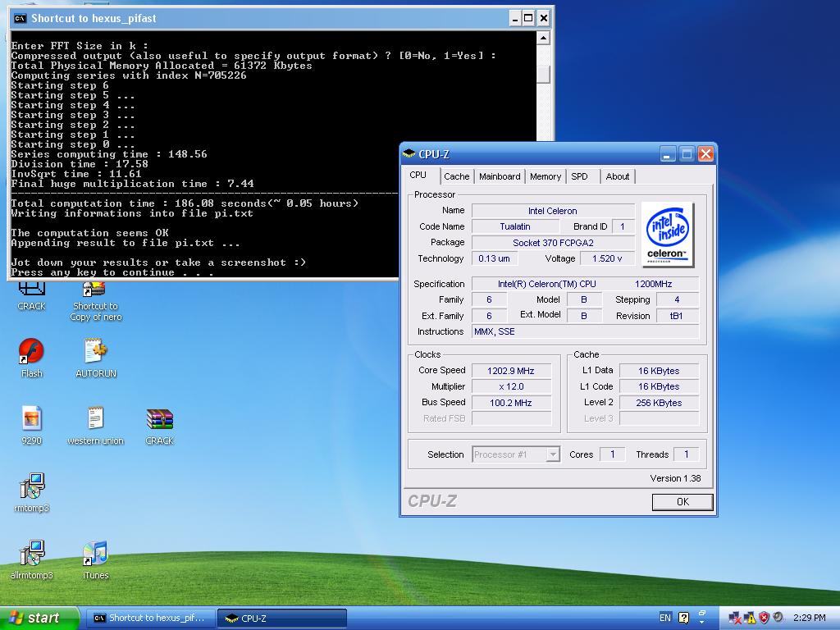Select the western union text document icon
Screen dimensions: 840x630
pyautogui.click(x=95, y=419)
